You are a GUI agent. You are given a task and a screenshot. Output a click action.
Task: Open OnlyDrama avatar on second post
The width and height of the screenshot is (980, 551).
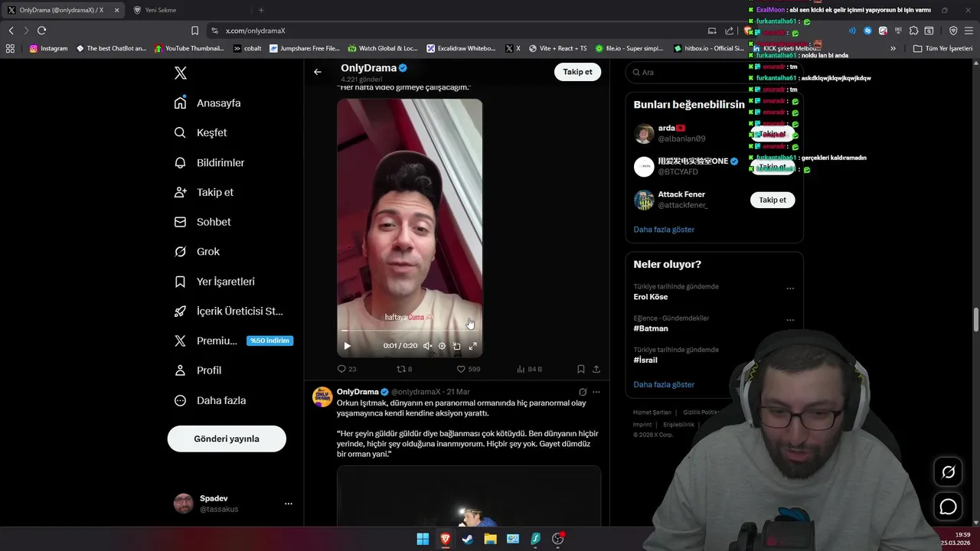322,396
